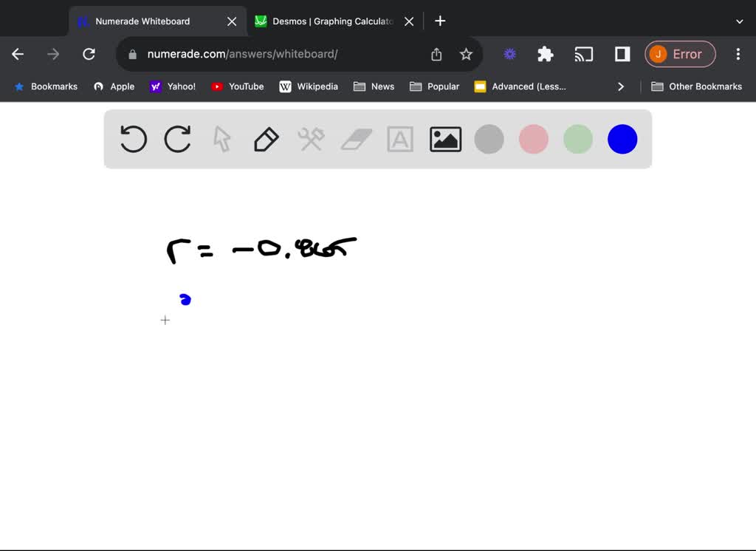Select the text box tool
The width and height of the screenshot is (756, 551).
point(400,139)
